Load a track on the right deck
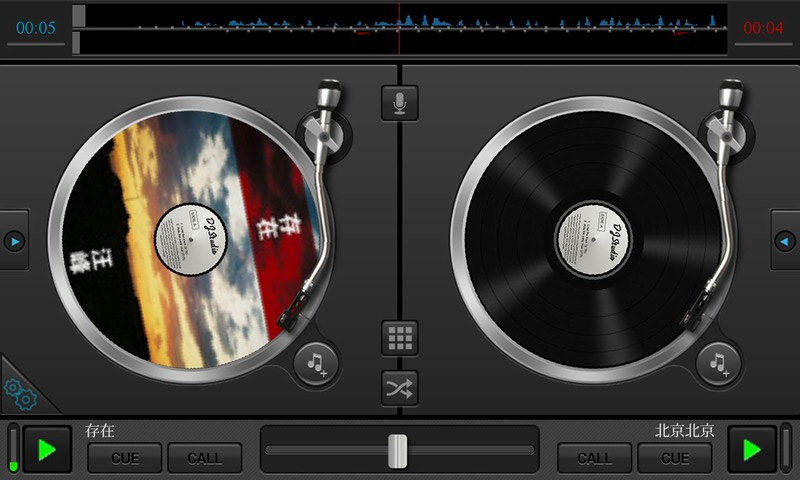This screenshot has width=800, height=480. click(x=718, y=364)
